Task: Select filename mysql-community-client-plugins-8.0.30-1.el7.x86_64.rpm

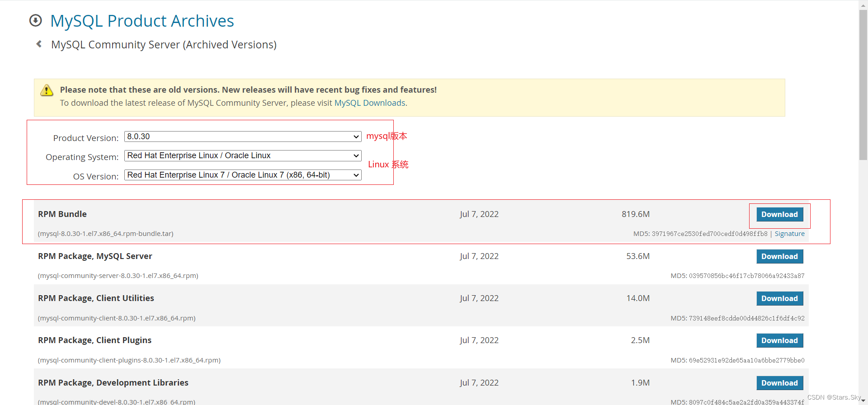Action: click(x=129, y=360)
